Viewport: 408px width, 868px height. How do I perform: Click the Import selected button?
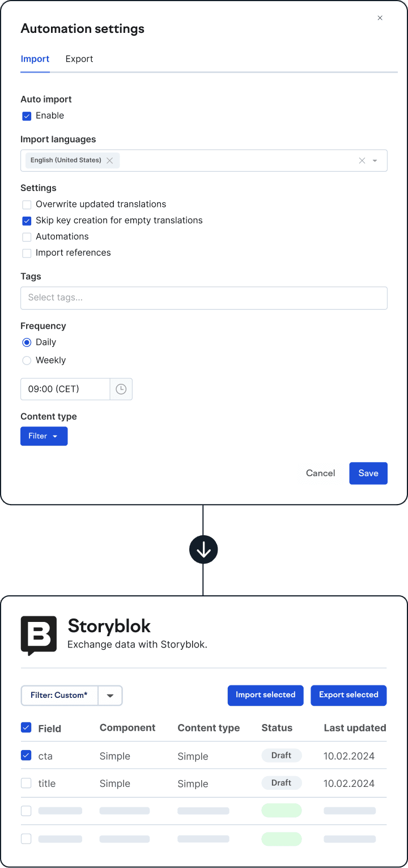coord(266,695)
